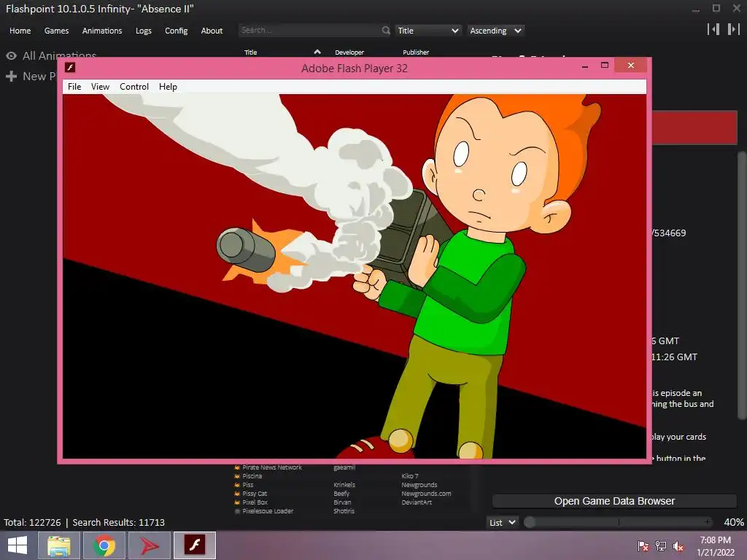Open the Windows Start button

(18, 545)
